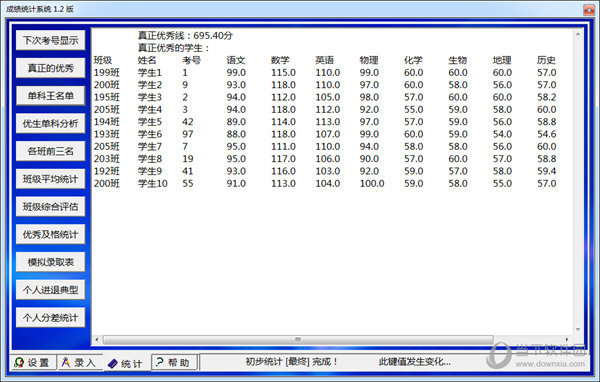
Task: Click the 设置 tab icon
Action: pos(19,362)
